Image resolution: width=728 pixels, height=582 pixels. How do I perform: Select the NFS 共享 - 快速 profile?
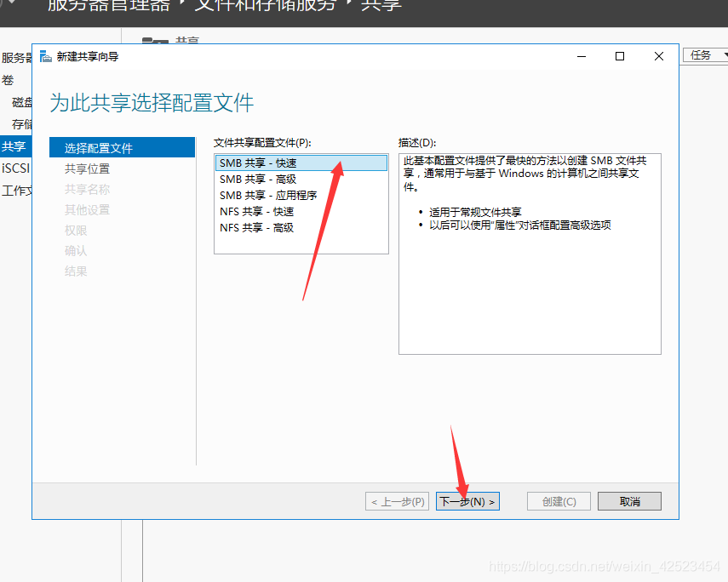click(x=255, y=211)
